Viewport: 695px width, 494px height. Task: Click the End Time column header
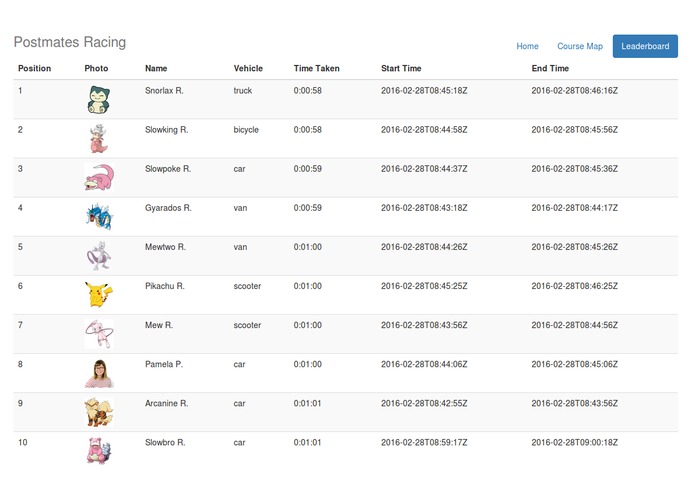pyautogui.click(x=550, y=68)
